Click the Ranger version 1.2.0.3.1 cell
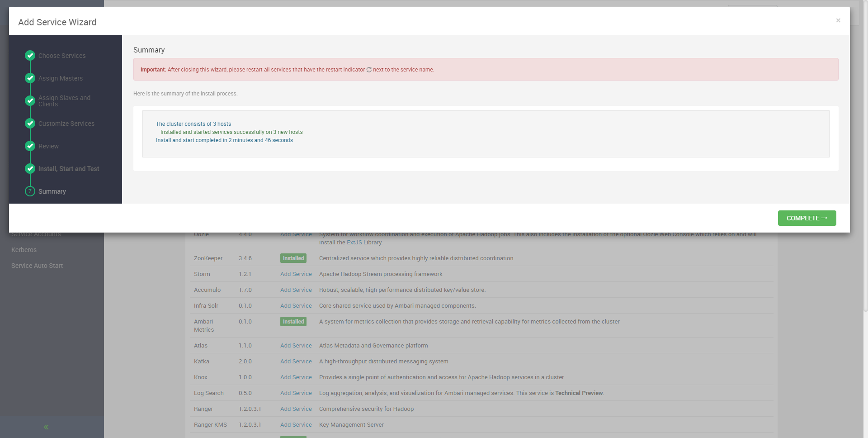 click(x=250, y=409)
